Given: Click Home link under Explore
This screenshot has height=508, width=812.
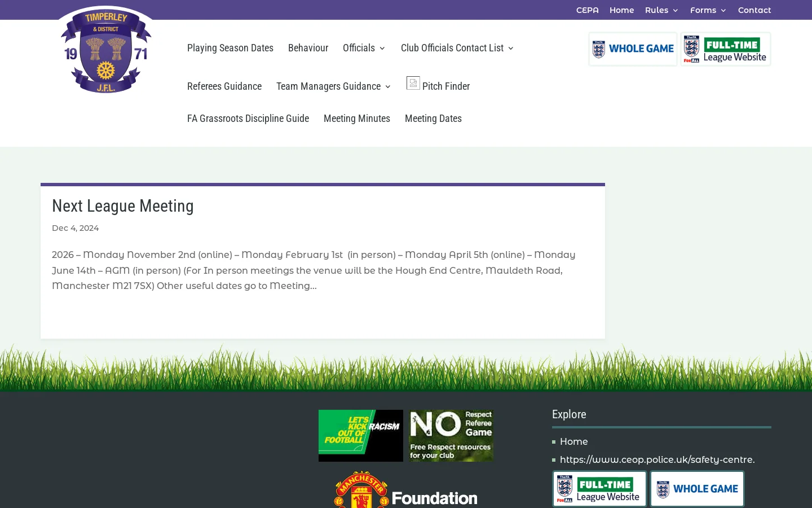Looking at the screenshot, I should (x=574, y=441).
